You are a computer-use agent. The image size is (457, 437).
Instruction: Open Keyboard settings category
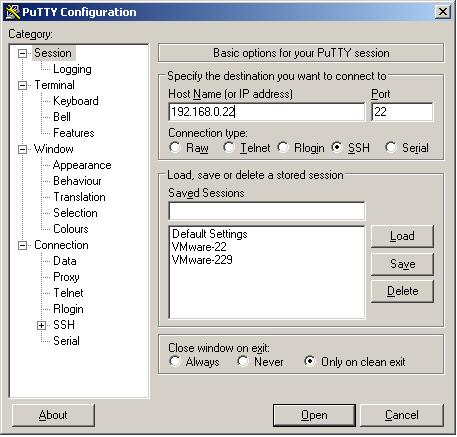click(x=76, y=101)
